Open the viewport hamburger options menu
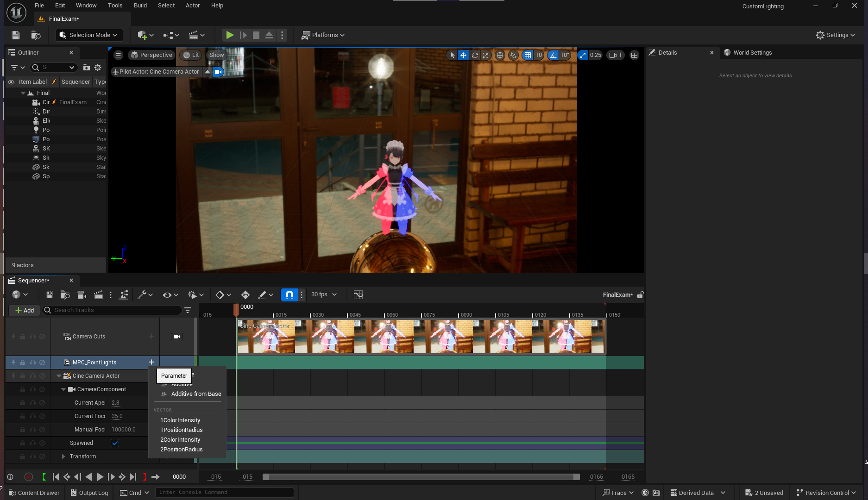This screenshot has height=500, width=868. click(x=118, y=55)
